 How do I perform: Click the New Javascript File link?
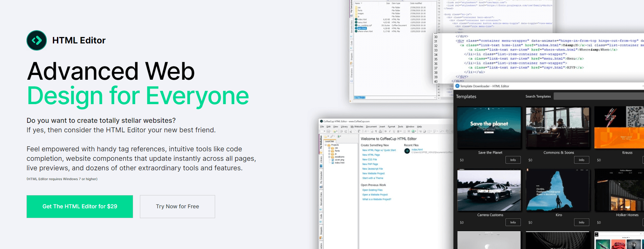tap(372, 169)
